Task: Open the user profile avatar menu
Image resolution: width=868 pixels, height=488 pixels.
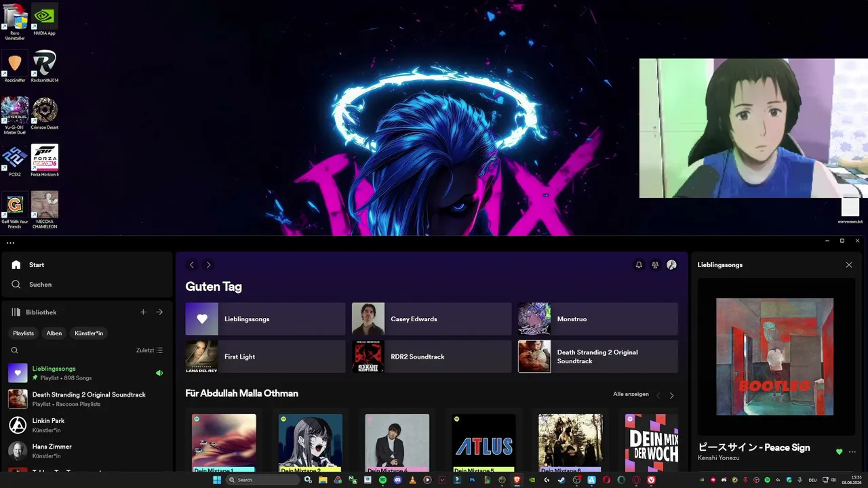Action: [x=671, y=265]
